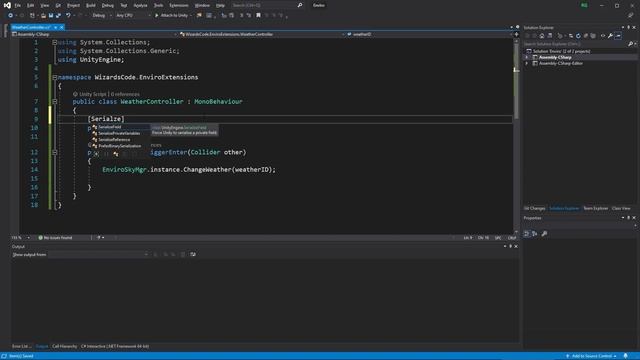This screenshot has width=640, height=360.
Task: Click Add to Source Control in status bar
Action: [x=591, y=356]
